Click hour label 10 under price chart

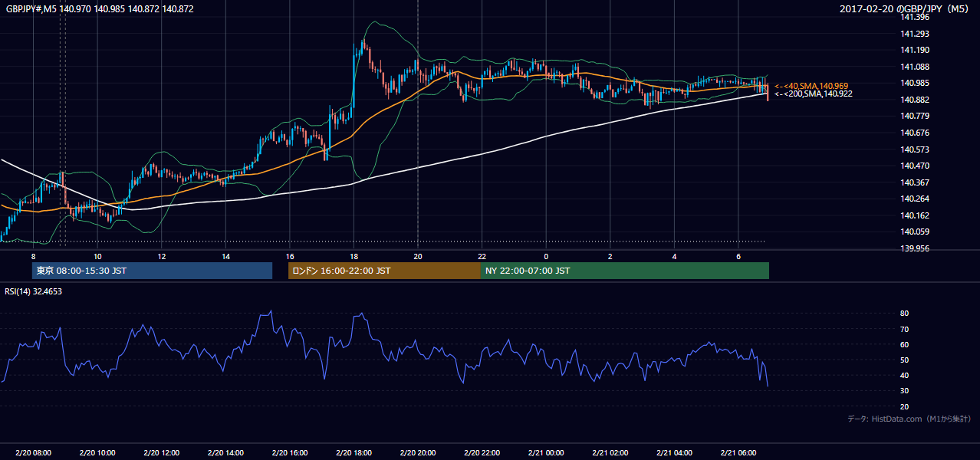point(97,255)
